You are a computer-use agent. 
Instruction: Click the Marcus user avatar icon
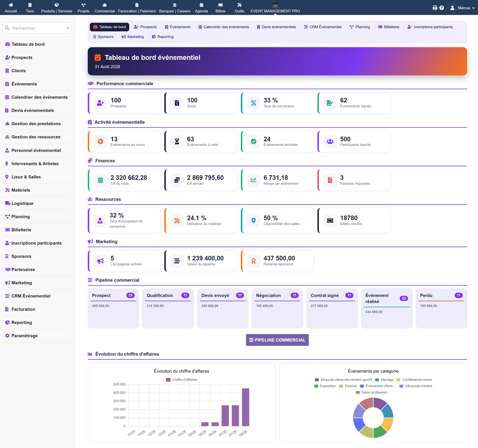pos(452,8)
